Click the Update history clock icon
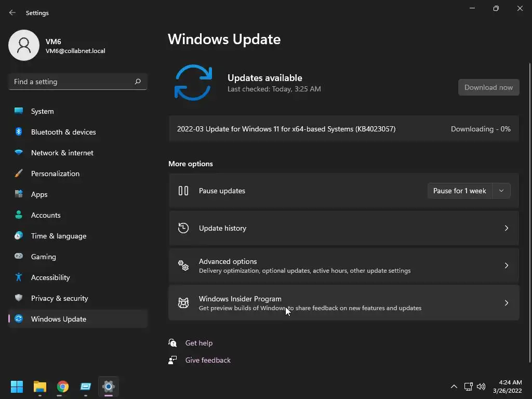Image resolution: width=532 pixels, height=399 pixels. coord(183,228)
